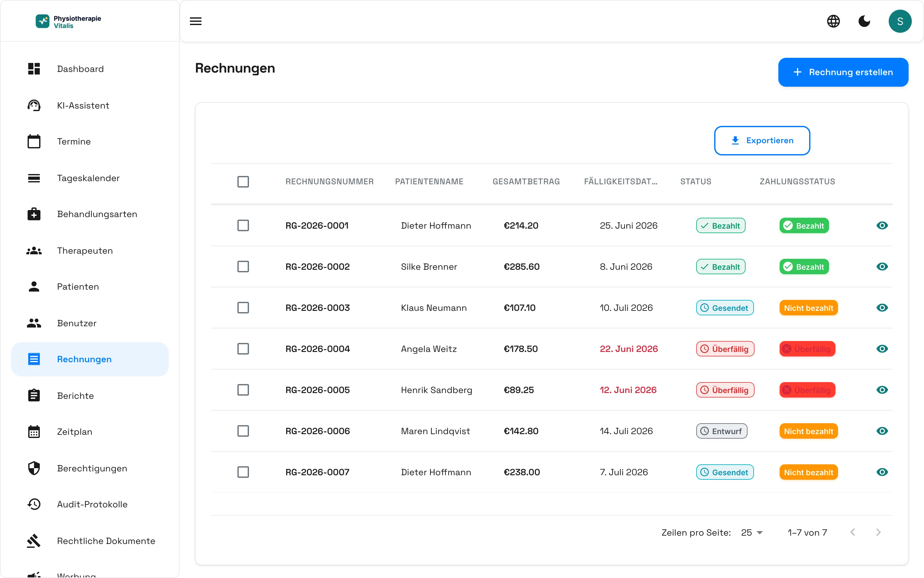Select checkbox for RG-2026-0006
The width and height of the screenshot is (924, 578).
(243, 431)
